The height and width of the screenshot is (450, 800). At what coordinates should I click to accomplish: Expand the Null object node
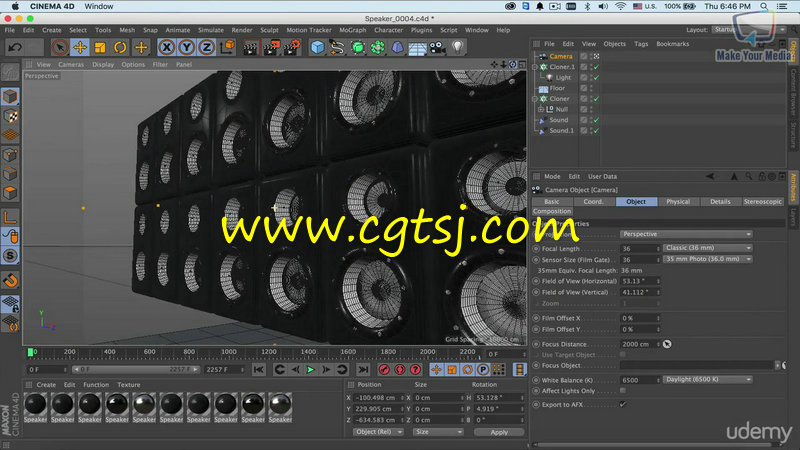(541, 109)
